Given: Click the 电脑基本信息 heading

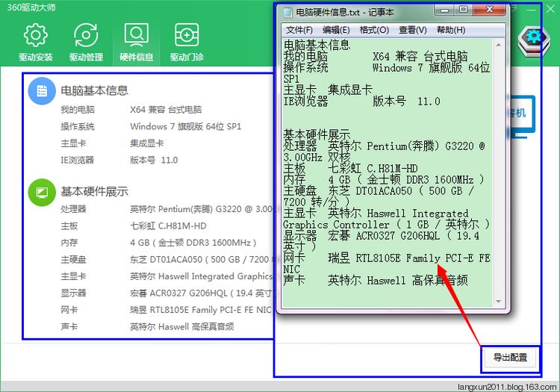Looking at the screenshot, I should [94, 90].
